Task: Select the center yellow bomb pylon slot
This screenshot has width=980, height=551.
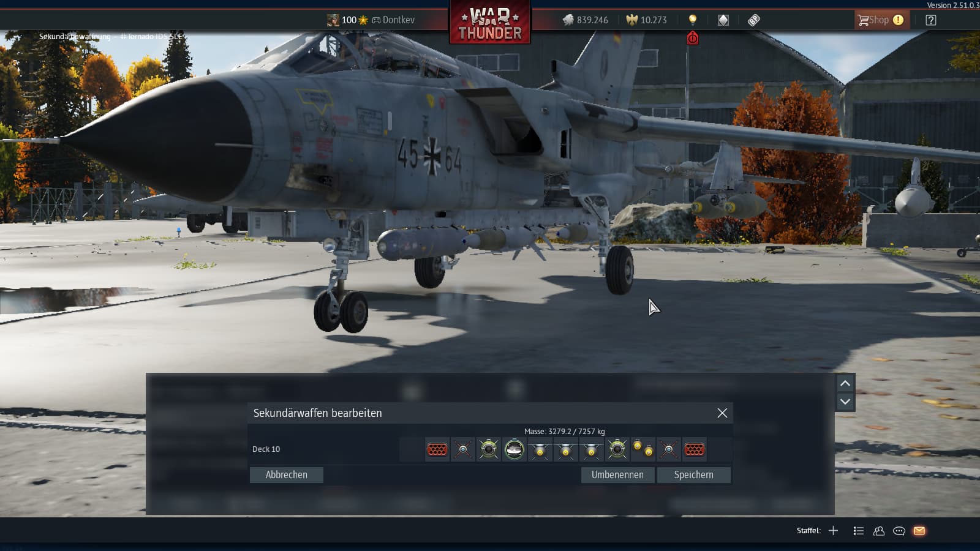Action: coord(565,449)
